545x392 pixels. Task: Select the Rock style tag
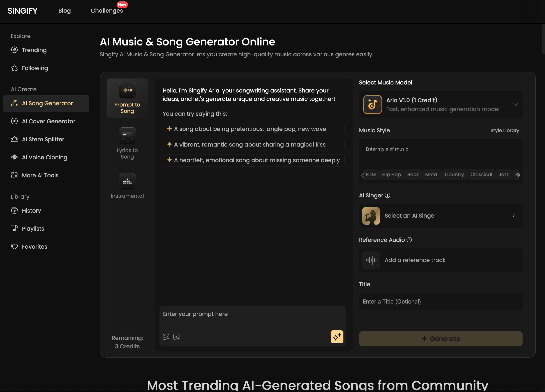[413, 175]
